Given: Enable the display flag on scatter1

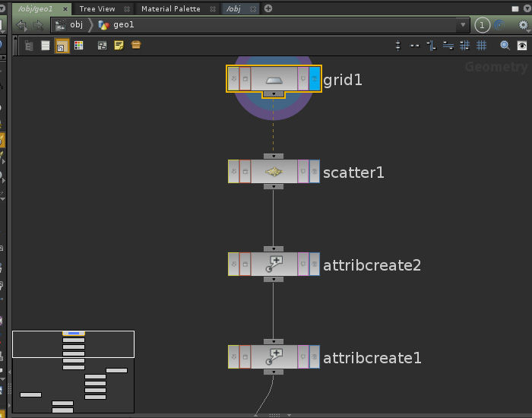Looking at the screenshot, I should click(315, 172).
